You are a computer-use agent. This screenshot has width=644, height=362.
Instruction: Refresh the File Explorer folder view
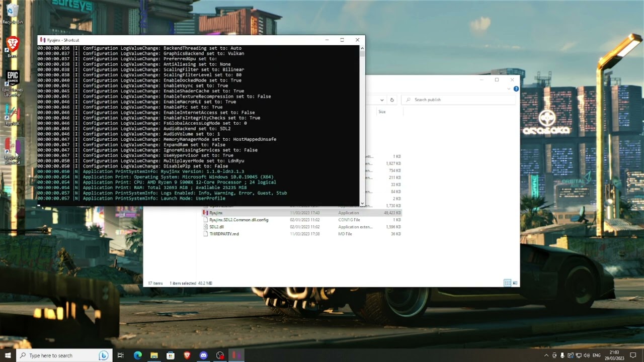(x=392, y=100)
